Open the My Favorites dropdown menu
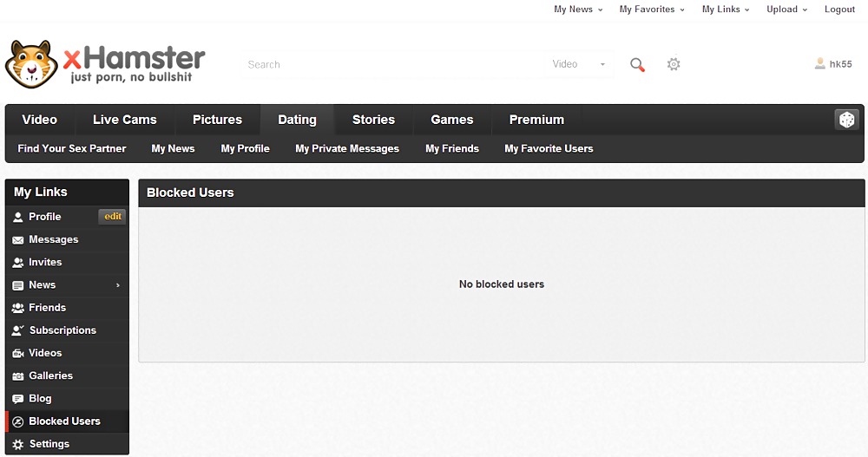This screenshot has width=868, height=457. (x=651, y=10)
